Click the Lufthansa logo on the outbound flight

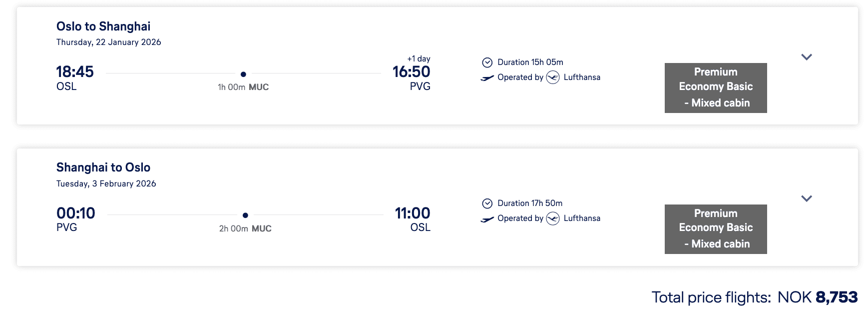coord(552,77)
